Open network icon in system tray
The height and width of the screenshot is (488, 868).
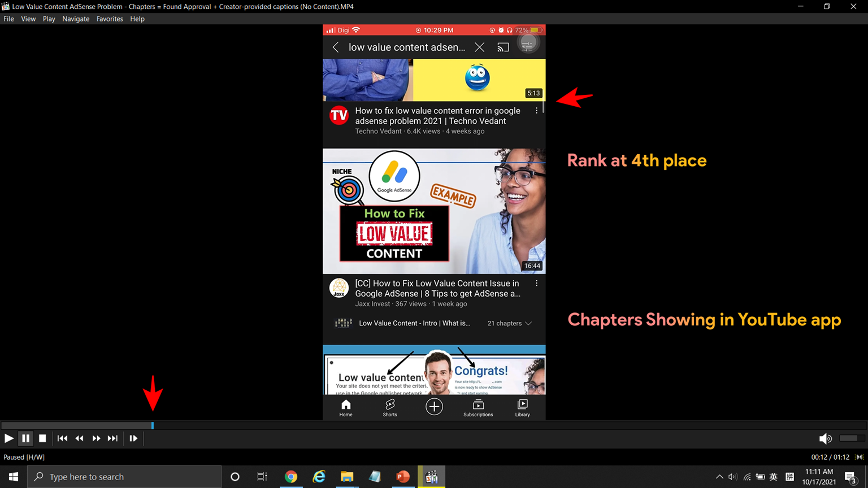coord(747,477)
